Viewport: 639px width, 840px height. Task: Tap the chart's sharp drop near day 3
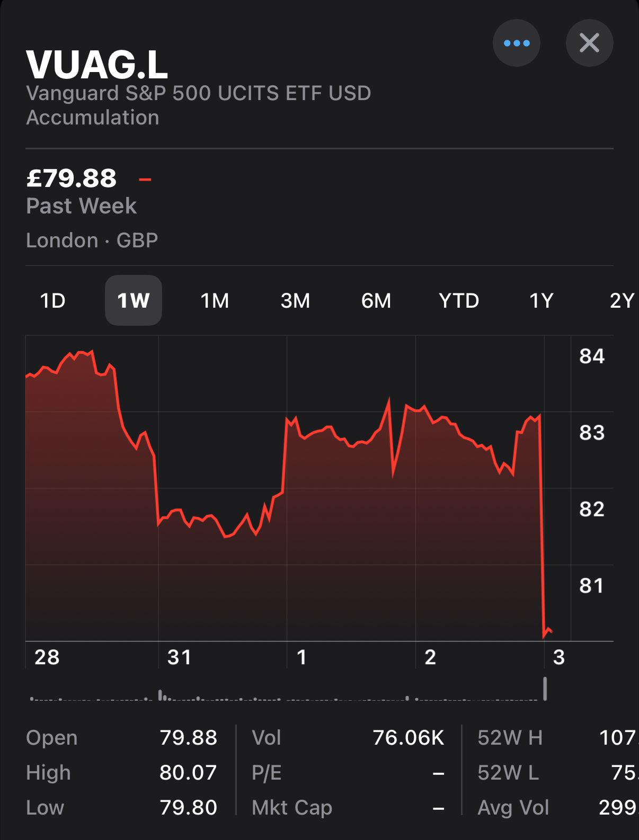[x=542, y=530]
